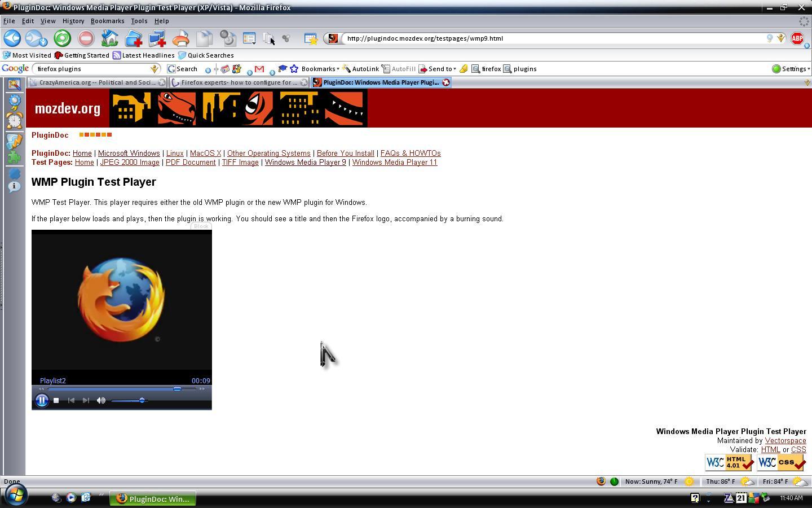Open the PDF Document link
The height and width of the screenshot is (508, 812).
[x=191, y=162]
